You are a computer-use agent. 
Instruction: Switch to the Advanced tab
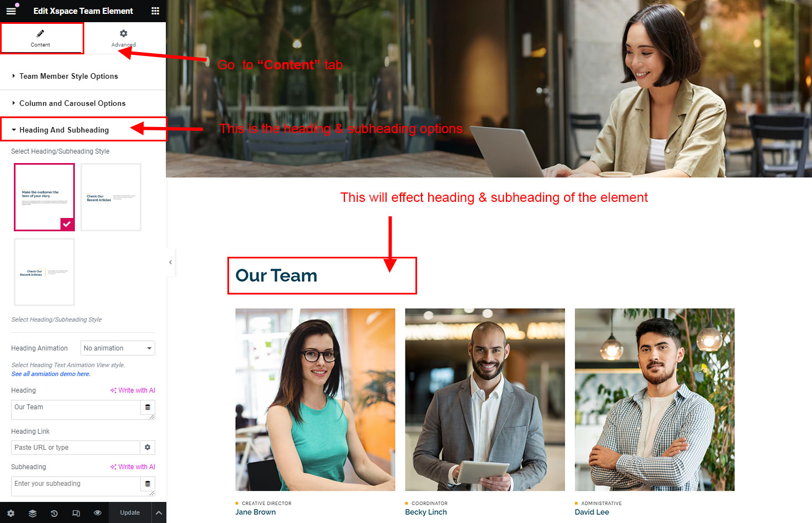click(124, 38)
